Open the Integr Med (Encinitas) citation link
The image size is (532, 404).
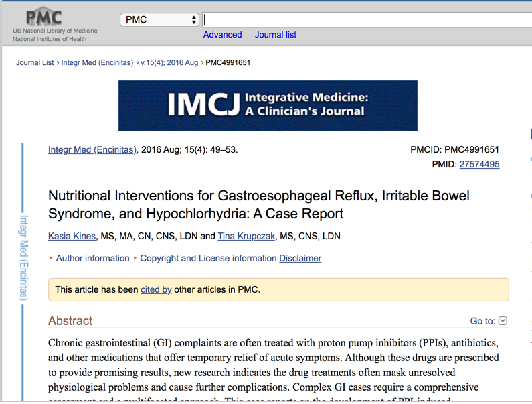[92, 149]
